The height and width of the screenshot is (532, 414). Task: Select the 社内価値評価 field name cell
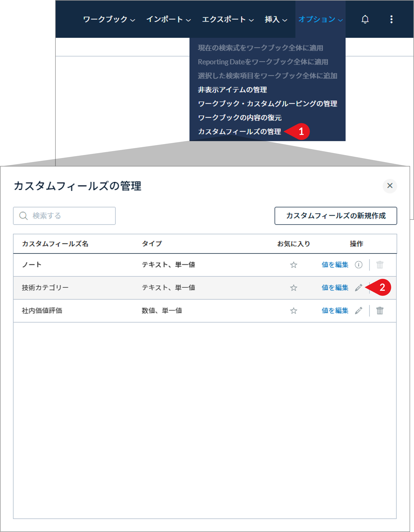pyautogui.click(x=42, y=311)
